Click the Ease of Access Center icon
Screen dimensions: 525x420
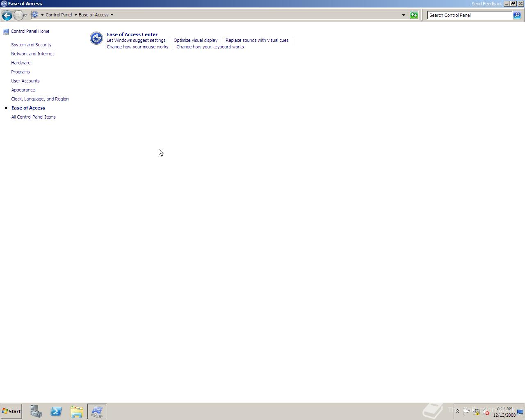click(x=96, y=38)
